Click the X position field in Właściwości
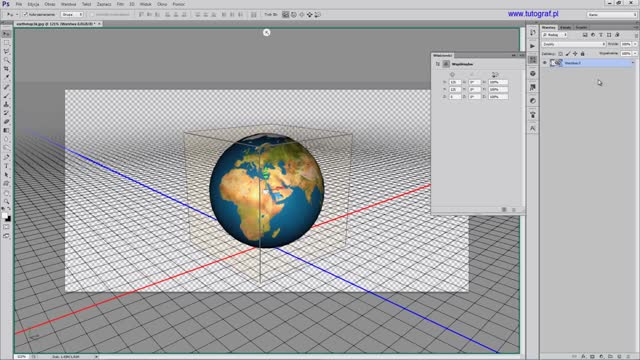This screenshot has width=640, height=360. (x=455, y=82)
